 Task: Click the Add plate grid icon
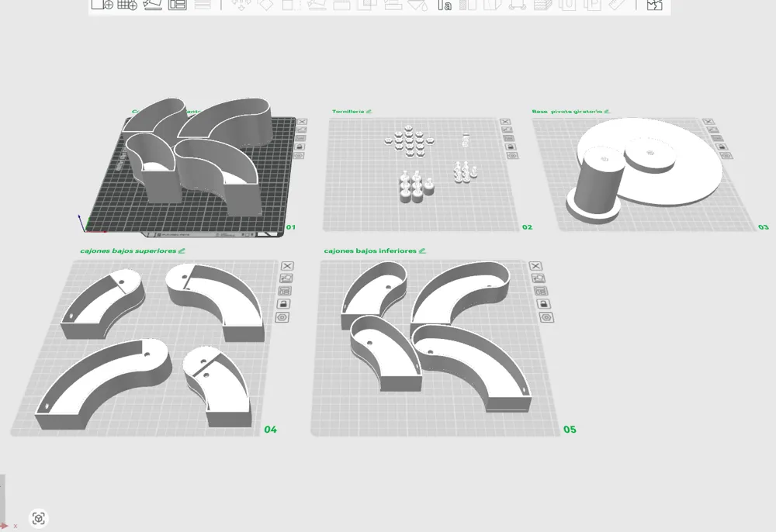(x=127, y=5)
